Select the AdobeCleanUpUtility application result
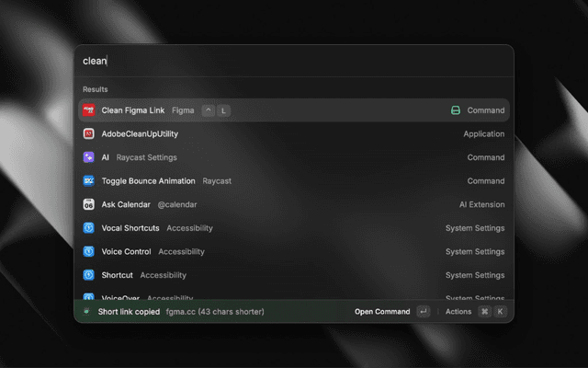 (276, 134)
